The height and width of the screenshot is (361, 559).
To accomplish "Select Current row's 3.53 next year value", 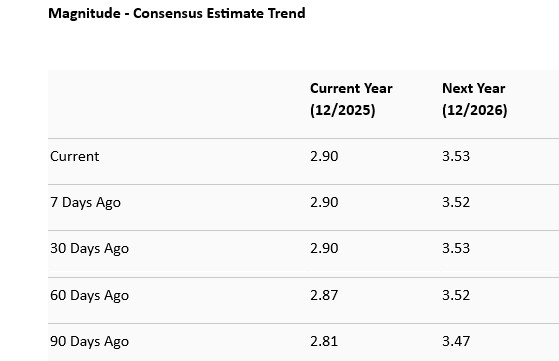I will coord(456,157).
